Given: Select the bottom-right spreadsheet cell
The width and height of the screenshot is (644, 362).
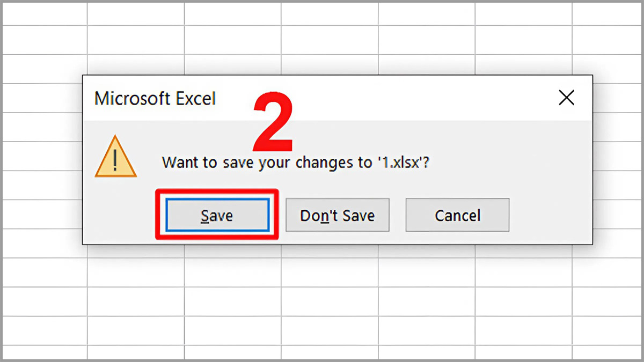Looking at the screenshot, I should (606, 351).
